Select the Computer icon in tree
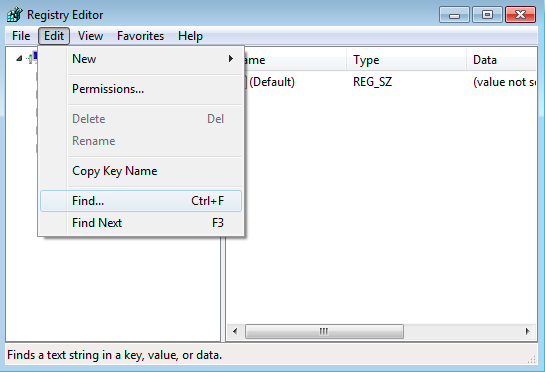The image size is (545, 372). coord(33,58)
